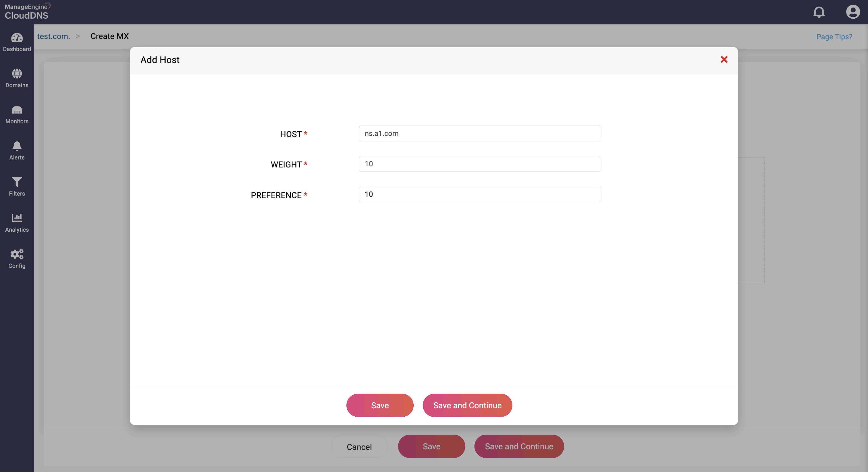The height and width of the screenshot is (472, 868).
Task: Click the ManageEngine CloudDNS logo
Action: [x=27, y=11]
